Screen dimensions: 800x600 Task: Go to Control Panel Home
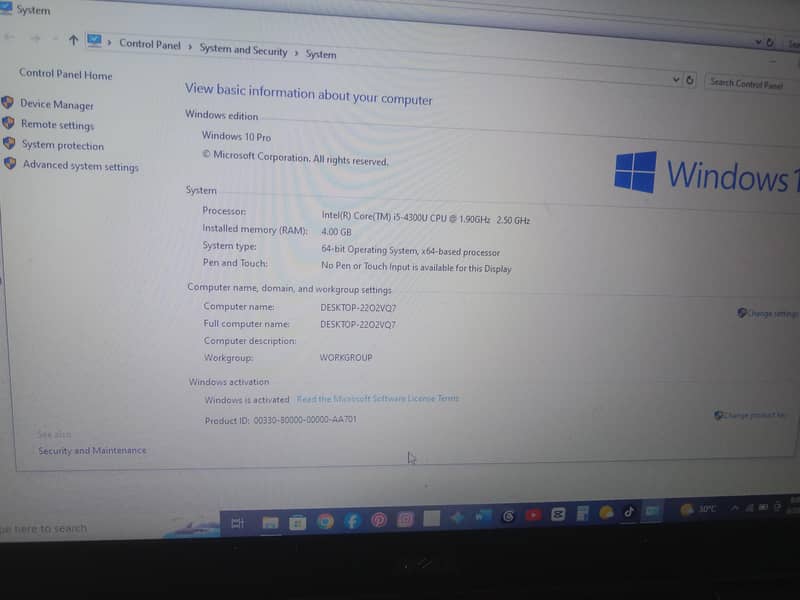coord(65,74)
